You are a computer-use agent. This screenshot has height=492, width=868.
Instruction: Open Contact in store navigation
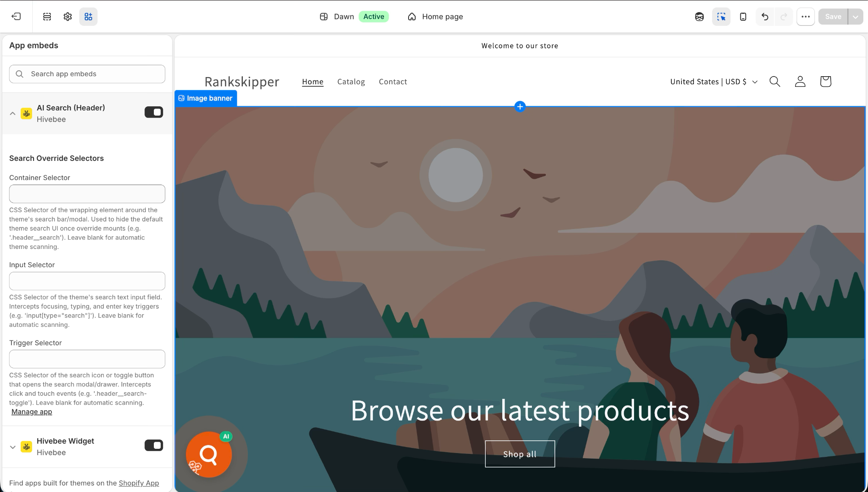tap(393, 82)
